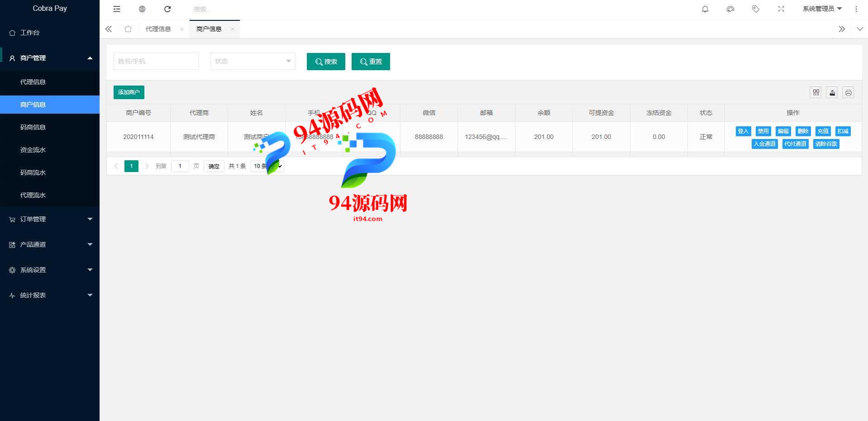
Task: Click the 编辑 row button
Action: [783, 131]
